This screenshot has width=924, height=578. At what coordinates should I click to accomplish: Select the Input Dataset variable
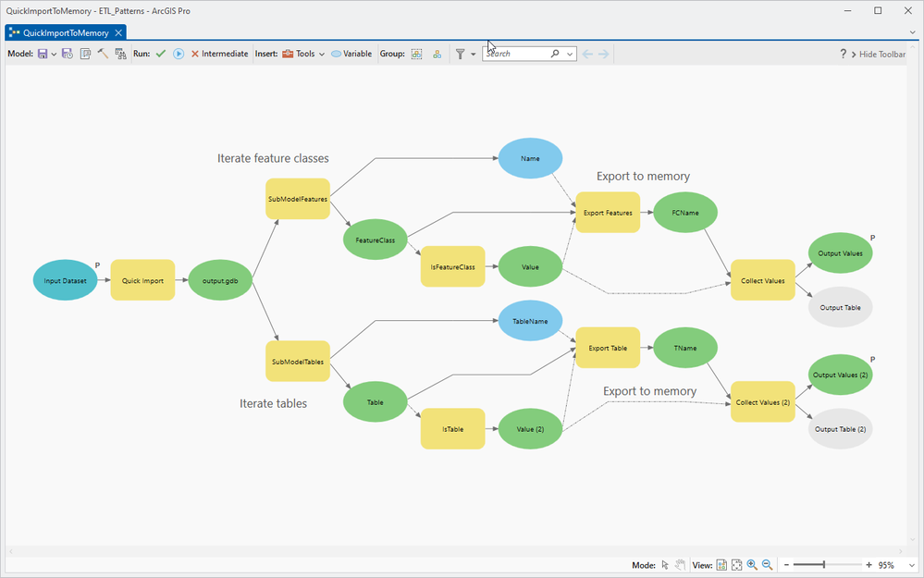(x=65, y=280)
